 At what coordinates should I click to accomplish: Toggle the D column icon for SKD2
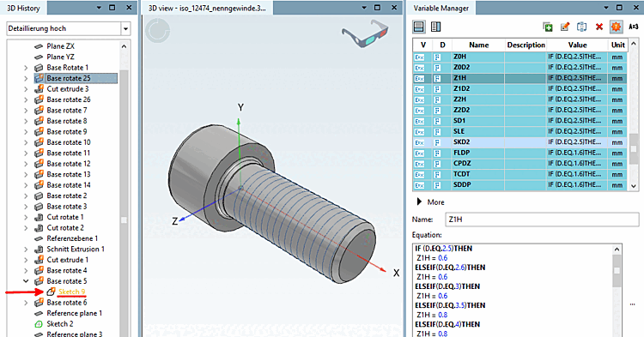point(437,142)
